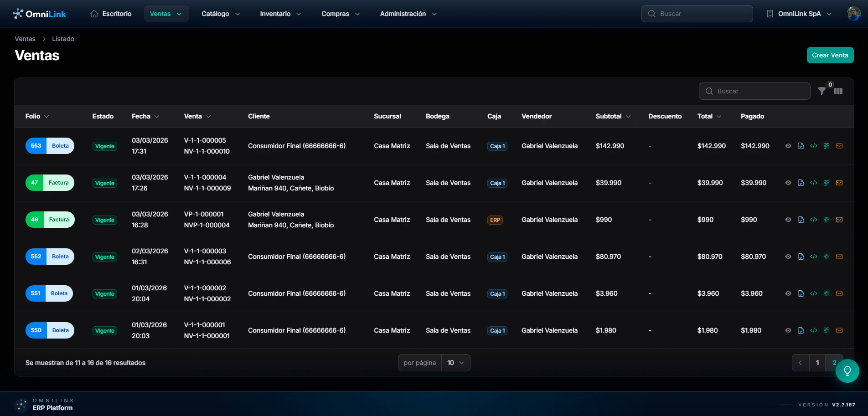Expand the OmniLink SpA company selector
Image resolution: width=868 pixels, height=416 pixels.
click(x=799, y=14)
